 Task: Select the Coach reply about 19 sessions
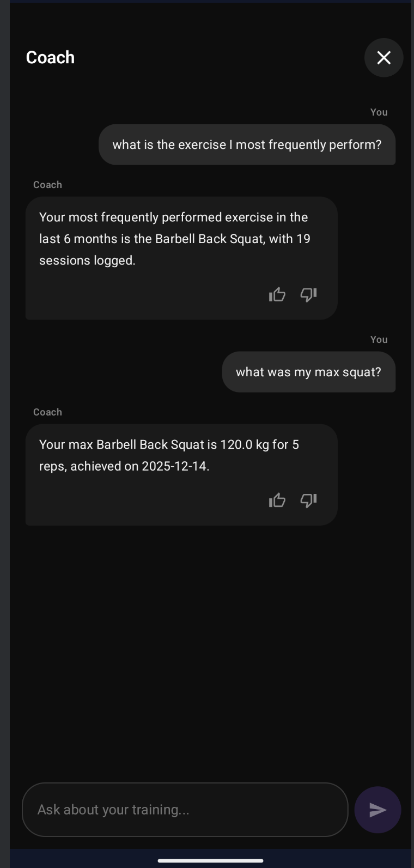tap(174, 239)
